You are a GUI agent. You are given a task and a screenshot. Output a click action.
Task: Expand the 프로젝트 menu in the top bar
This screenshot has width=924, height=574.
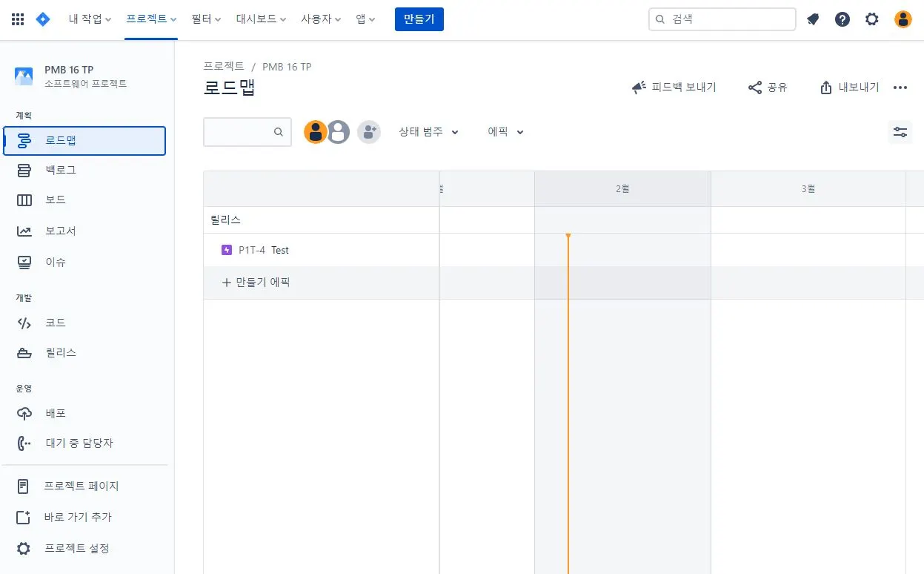click(152, 19)
